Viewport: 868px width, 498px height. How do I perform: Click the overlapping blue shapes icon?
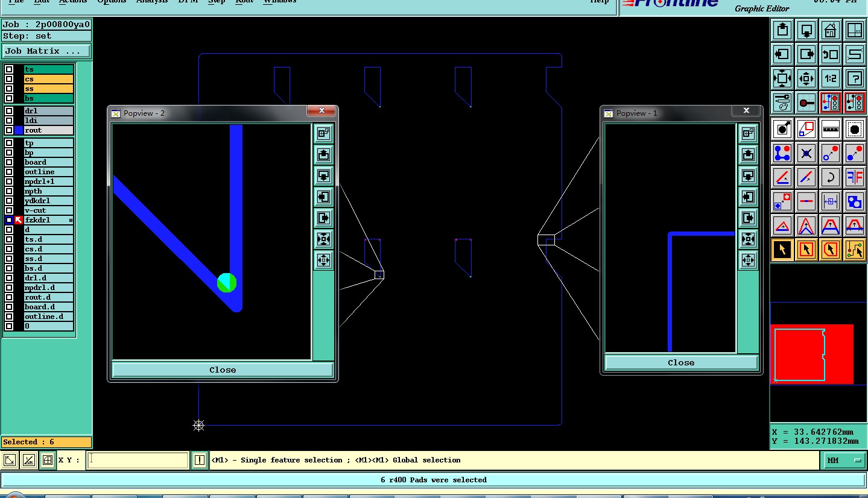pos(855,201)
